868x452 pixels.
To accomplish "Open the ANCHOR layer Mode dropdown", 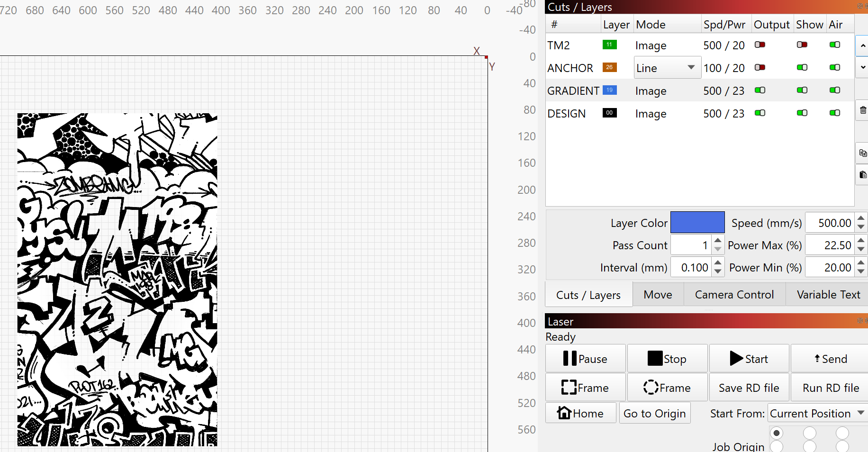I will (667, 68).
